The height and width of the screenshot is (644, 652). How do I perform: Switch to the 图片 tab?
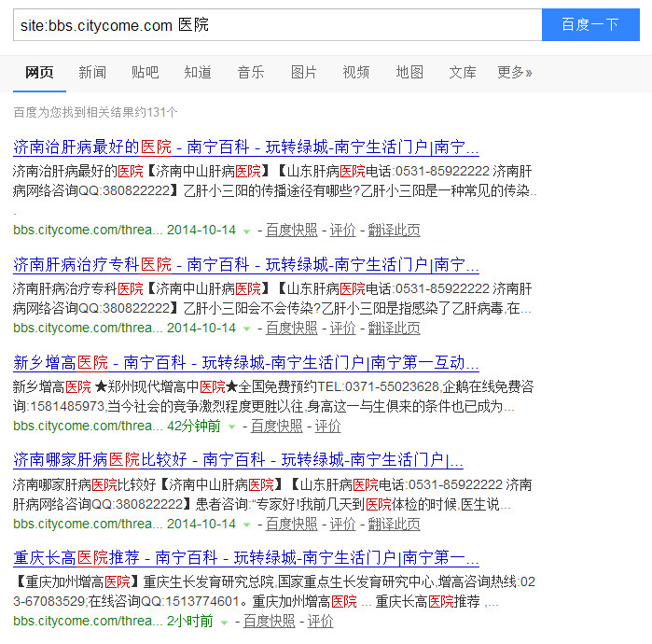(303, 73)
